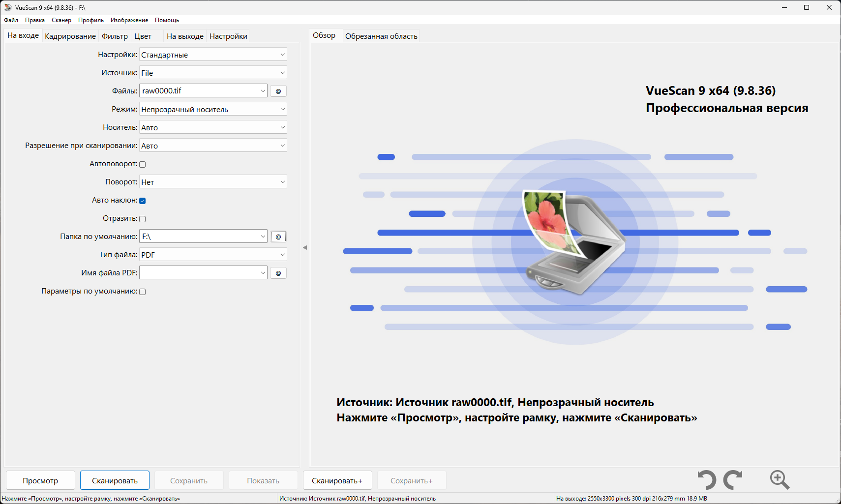
Task: Expand the Источник dropdown showing File
Action: (x=213, y=73)
